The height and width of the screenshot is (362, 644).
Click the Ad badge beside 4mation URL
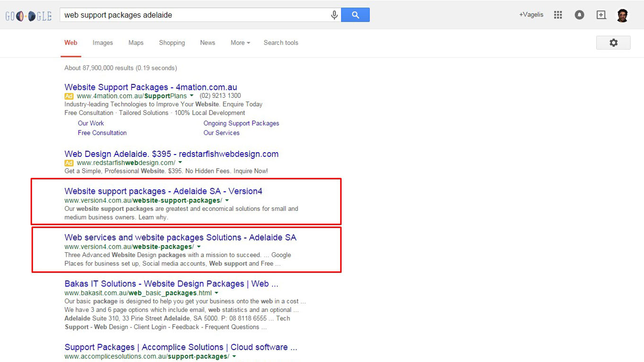[69, 96]
